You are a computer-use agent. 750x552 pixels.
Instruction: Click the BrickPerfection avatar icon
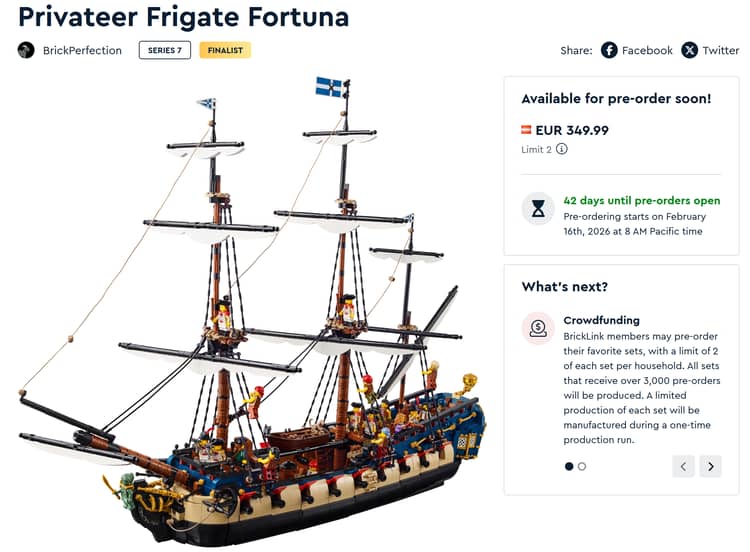(x=26, y=50)
